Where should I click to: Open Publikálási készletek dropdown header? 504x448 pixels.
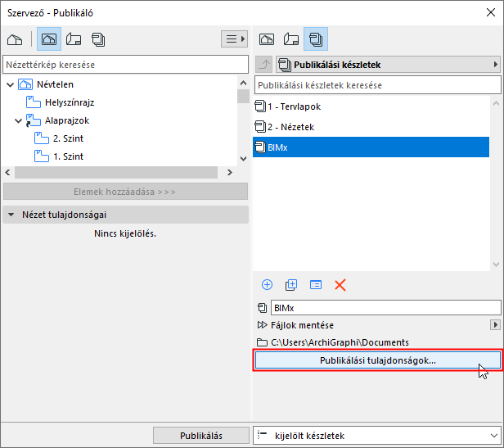click(389, 65)
